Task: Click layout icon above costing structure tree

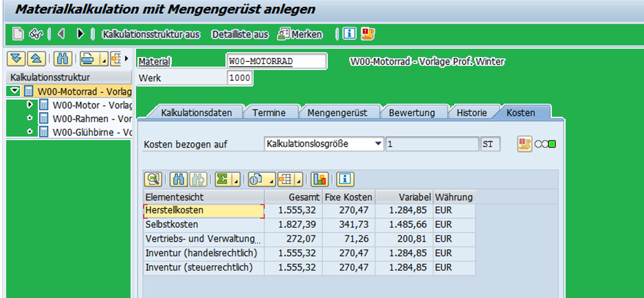Action: [115, 59]
